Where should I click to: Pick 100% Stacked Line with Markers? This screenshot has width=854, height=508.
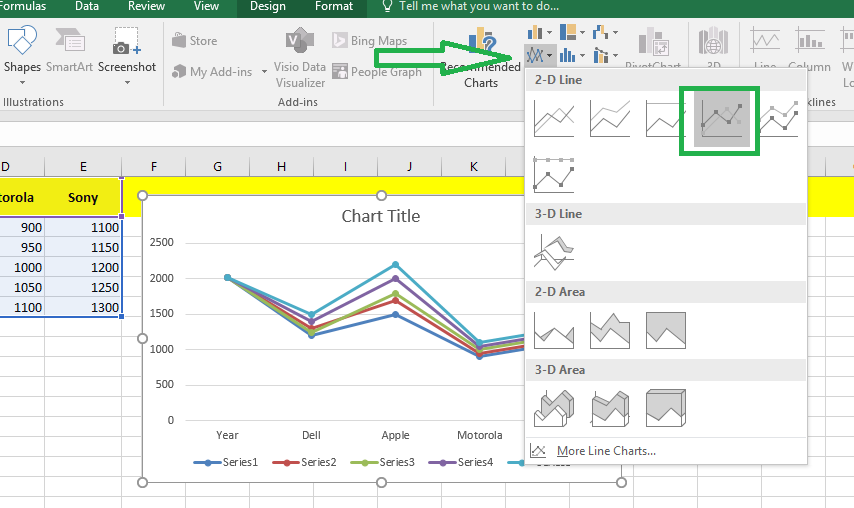[554, 173]
